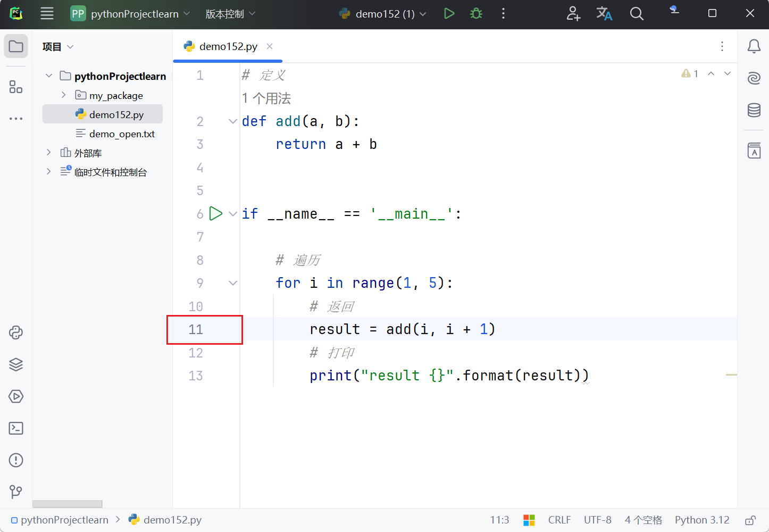Viewport: 769px width, 532px height.
Task: Expand the 外部库 node
Action: [49, 153]
